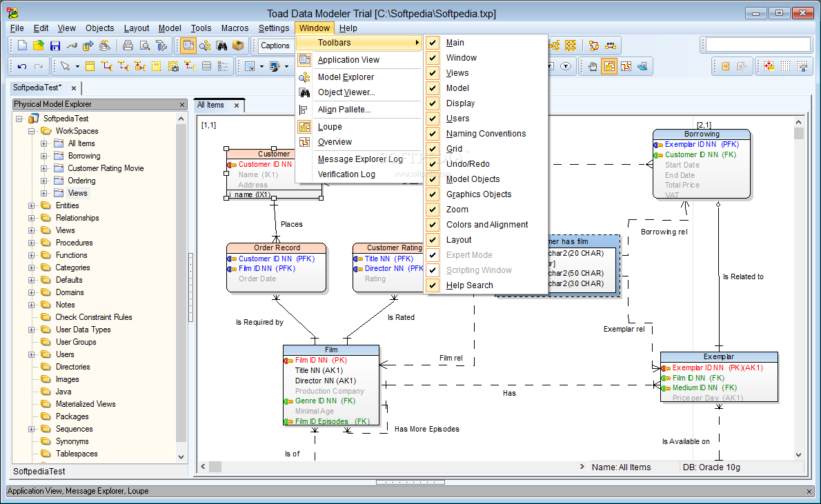Click the Borrowing entity header
The image size is (821, 504).
click(702, 134)
